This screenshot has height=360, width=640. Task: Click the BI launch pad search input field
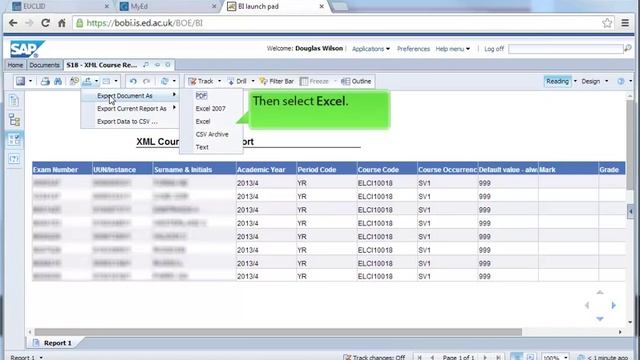[566, 49]
